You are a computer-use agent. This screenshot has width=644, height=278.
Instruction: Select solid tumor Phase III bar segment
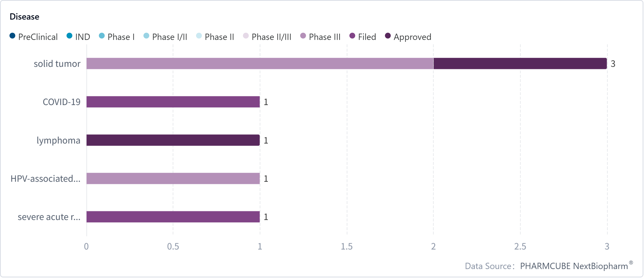click(x=260, y=64)
